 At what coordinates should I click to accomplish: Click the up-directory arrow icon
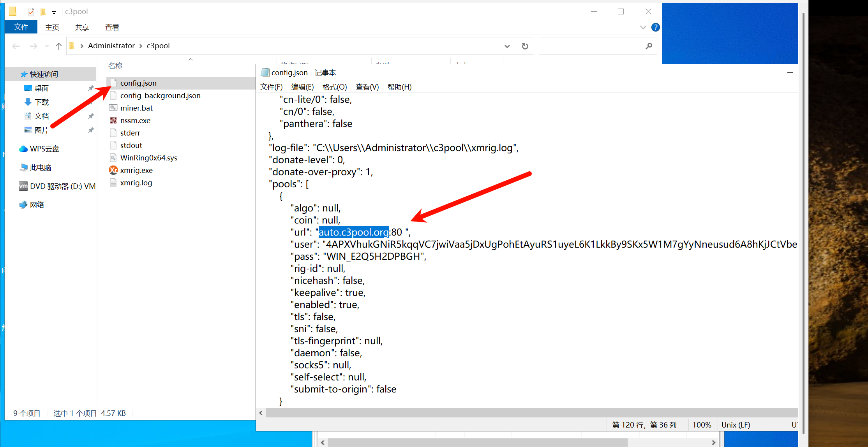click(59, 46)
